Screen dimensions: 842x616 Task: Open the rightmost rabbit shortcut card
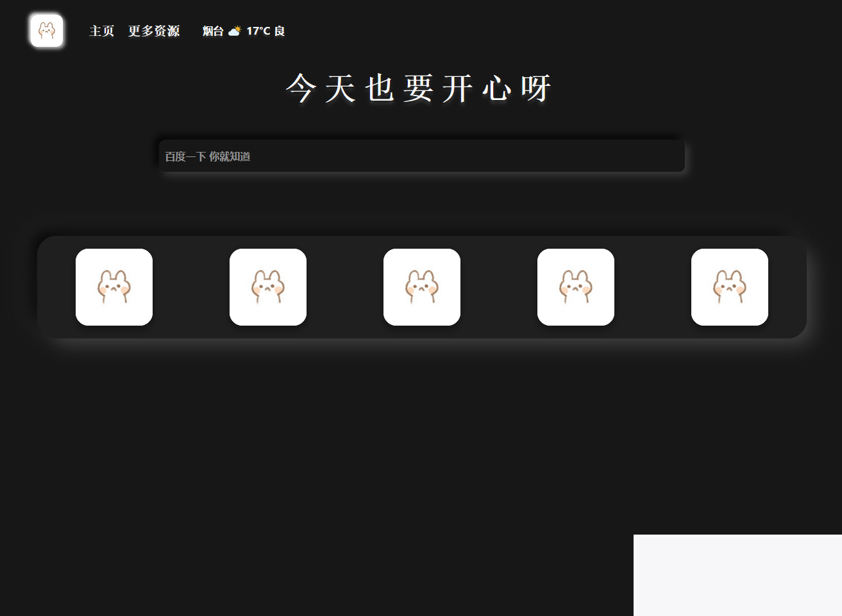(x=730, y=287)
